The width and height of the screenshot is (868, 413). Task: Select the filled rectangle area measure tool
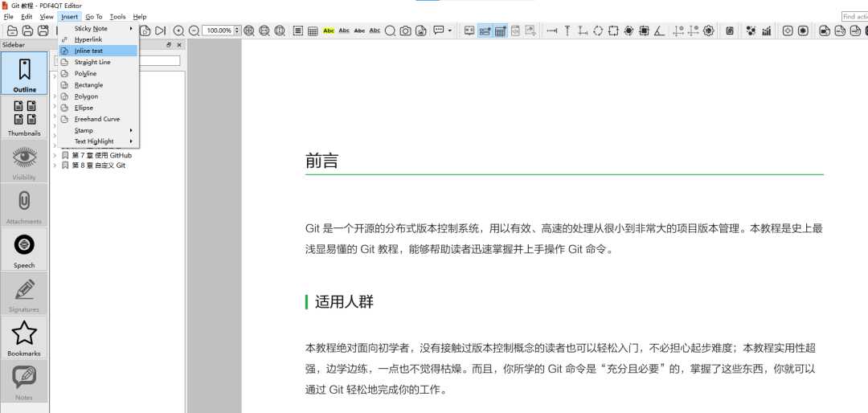645,31
